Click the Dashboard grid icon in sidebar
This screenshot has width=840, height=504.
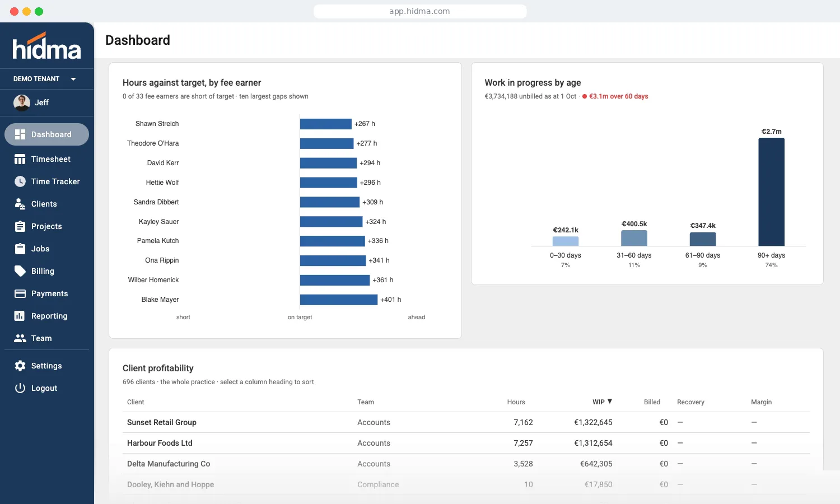[x=20, y=134]
